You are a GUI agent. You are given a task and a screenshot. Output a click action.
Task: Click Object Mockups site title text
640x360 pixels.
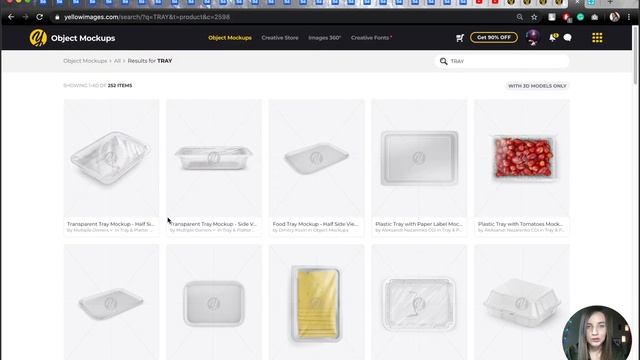pyautogui.click(x=83, y=38)
